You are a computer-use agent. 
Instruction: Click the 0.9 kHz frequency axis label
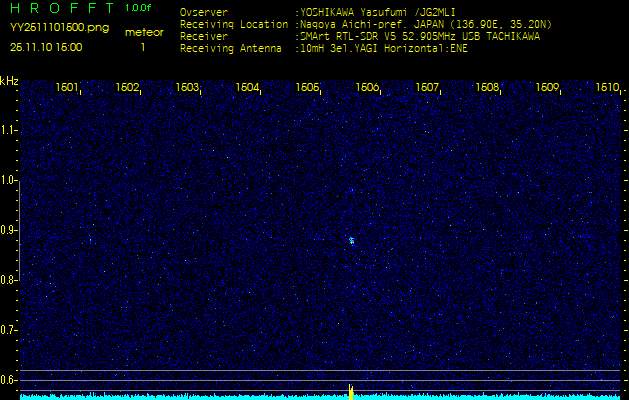9,230
